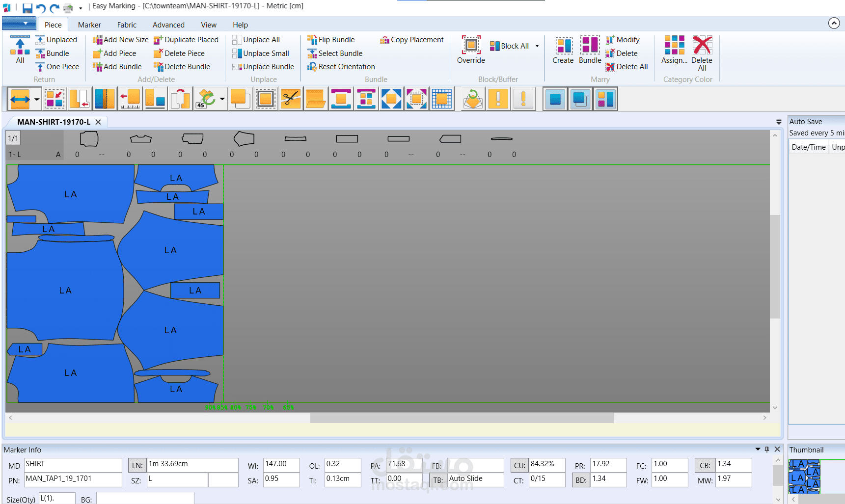Click Create in the Marry group
This screenshot has width=845, height=504.
[x=563, y=50]
